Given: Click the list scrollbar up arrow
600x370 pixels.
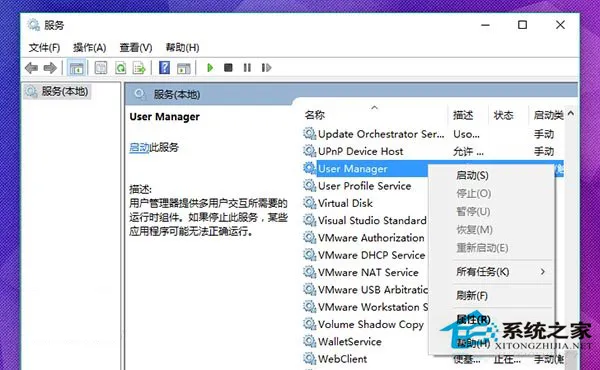Looking at the screenshot, I should 571,113.
